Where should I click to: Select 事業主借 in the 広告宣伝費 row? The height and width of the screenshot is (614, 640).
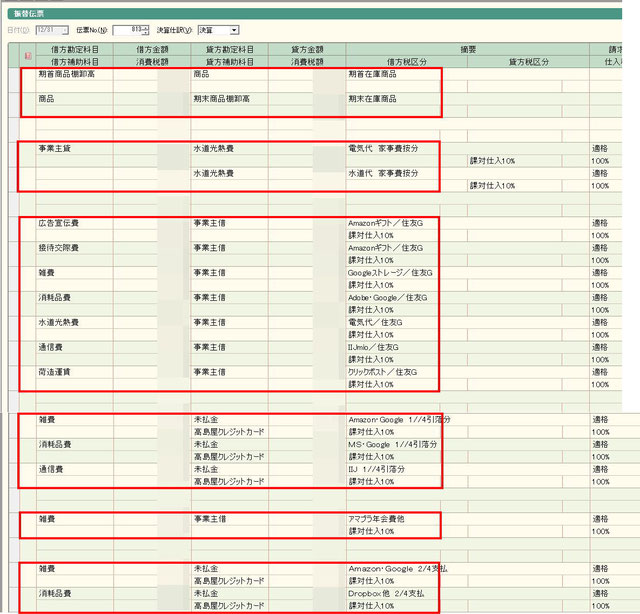click(229, 223)
